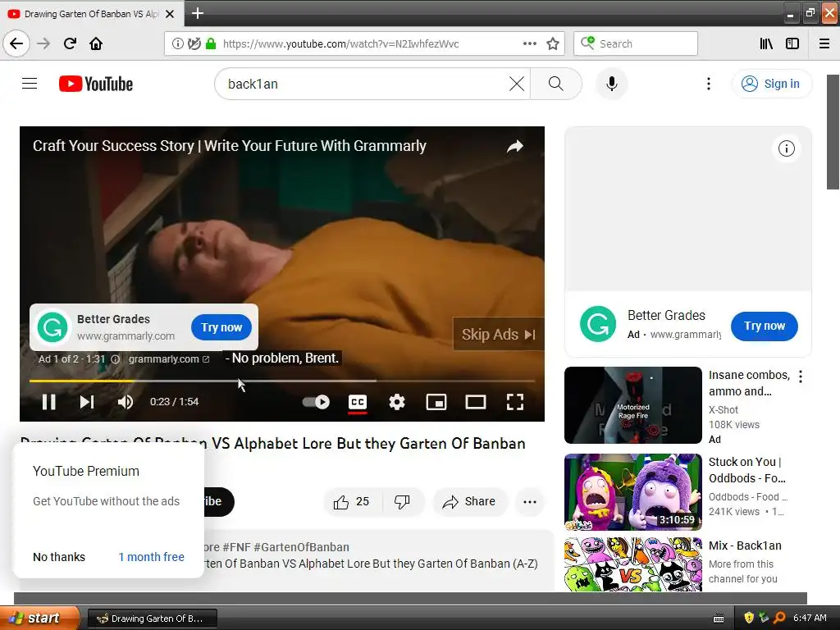Toggle the sidebars icon
This screenshot has width=840, height=630.
792,43
